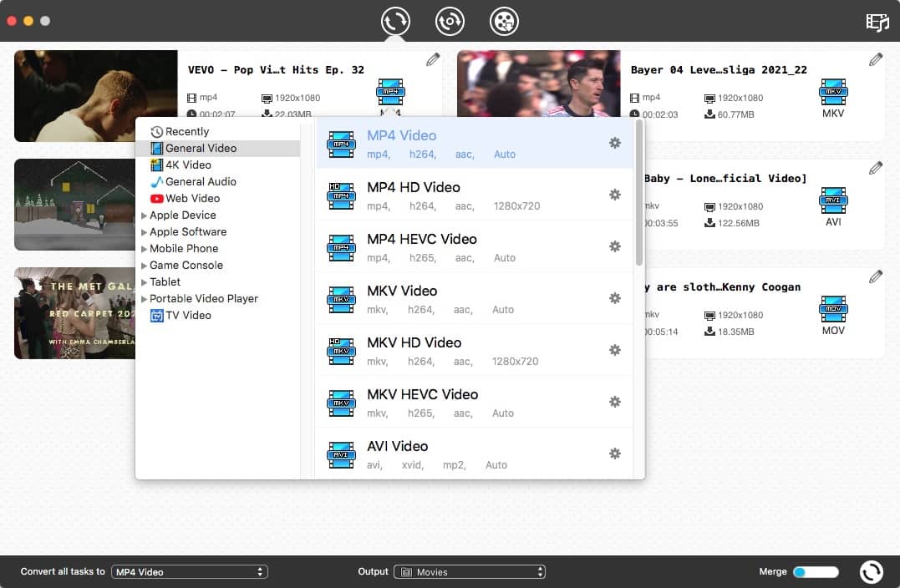
Task: Click the format list vertical scrollbar
Action: pyautogui.click(x=639, y=192)
